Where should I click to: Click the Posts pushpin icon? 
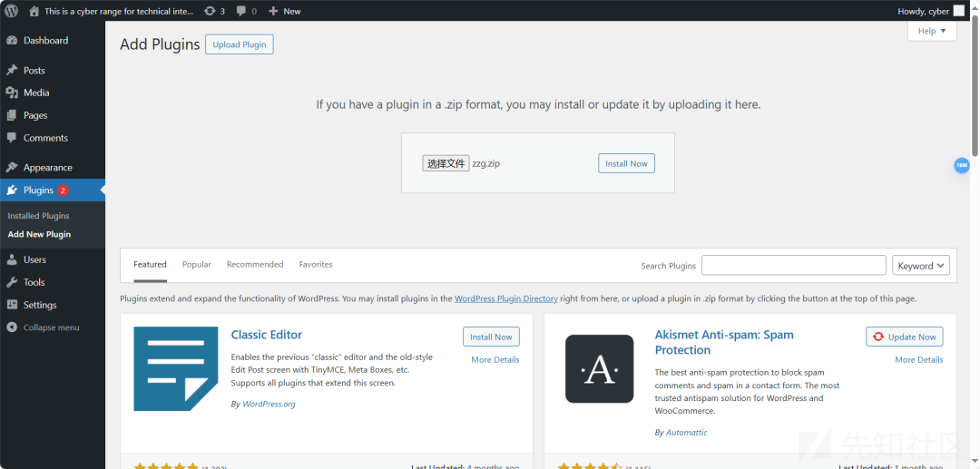click(x=12, y=70)
